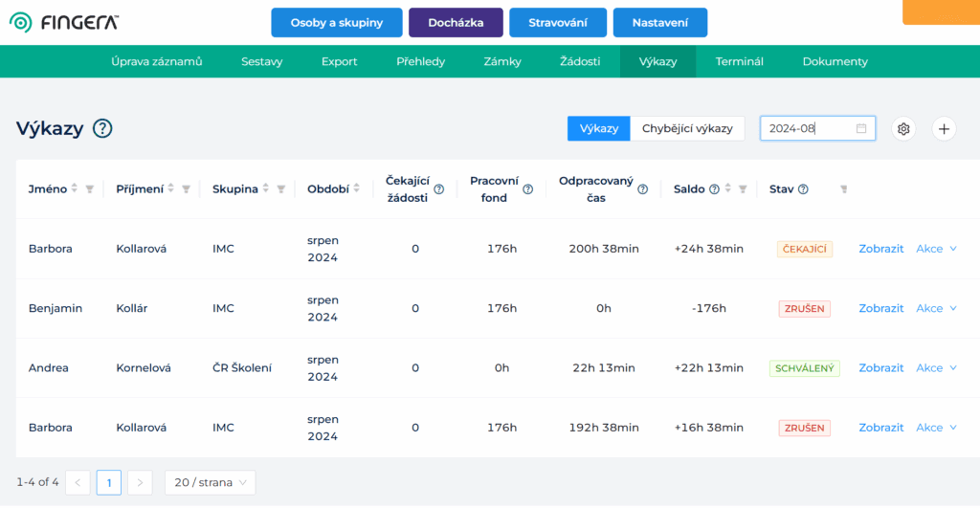Expand Akce dropdown for Barbora ČEKAJÍCÍ row
This screenshot has height=508, width=980.
(x=936, y=249)
